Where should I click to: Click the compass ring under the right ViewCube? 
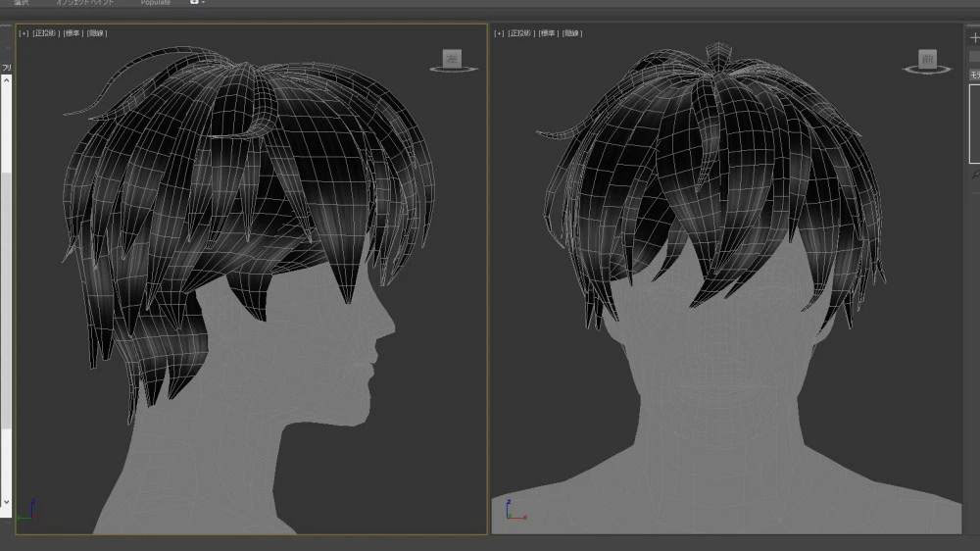click(x=927, y=70)
